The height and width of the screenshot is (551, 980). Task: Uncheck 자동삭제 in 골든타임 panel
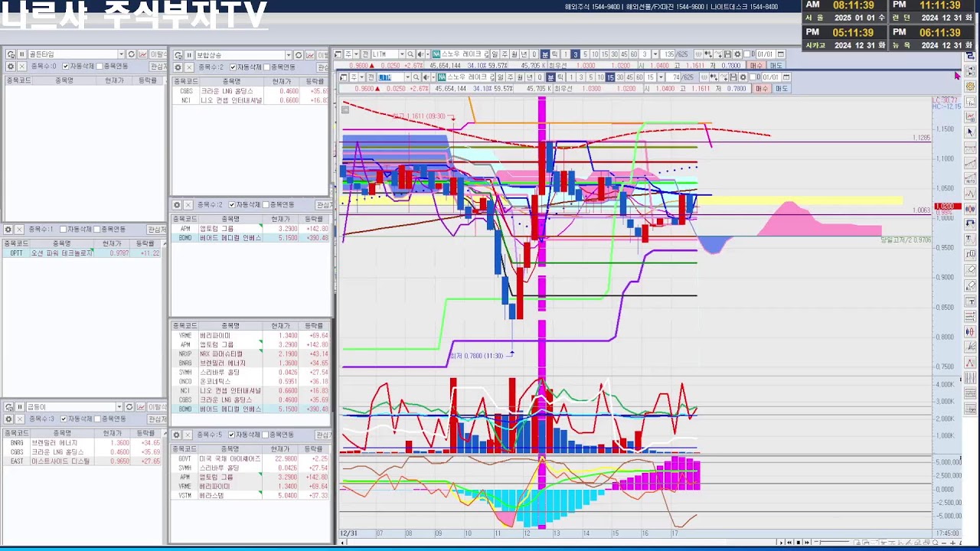pos(65,67)
